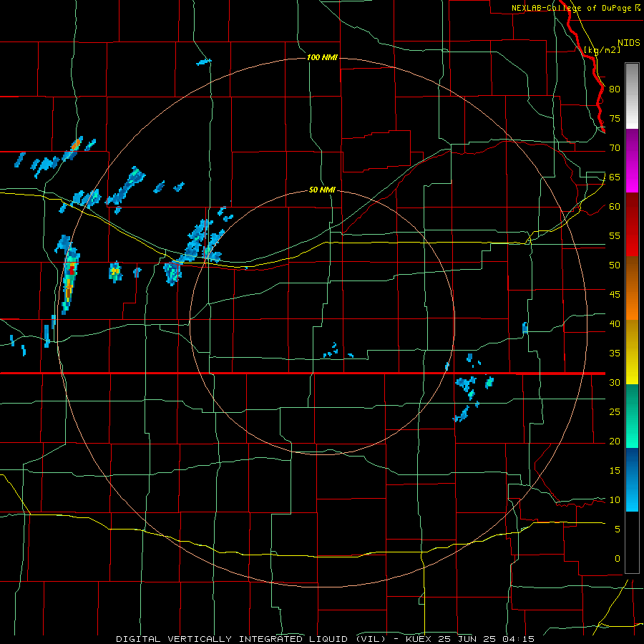Pick the green segment of the VIL legend

[x=632, y=416]
